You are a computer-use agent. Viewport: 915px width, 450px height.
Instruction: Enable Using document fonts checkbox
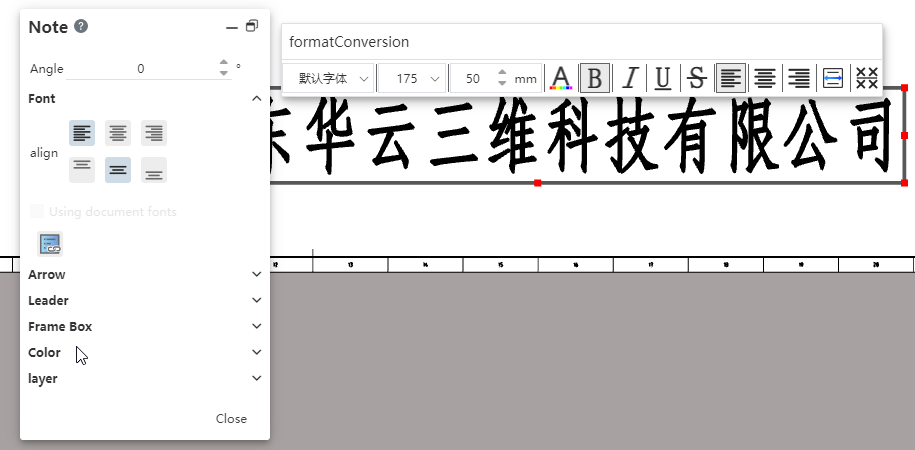click(x=37, y=211)
